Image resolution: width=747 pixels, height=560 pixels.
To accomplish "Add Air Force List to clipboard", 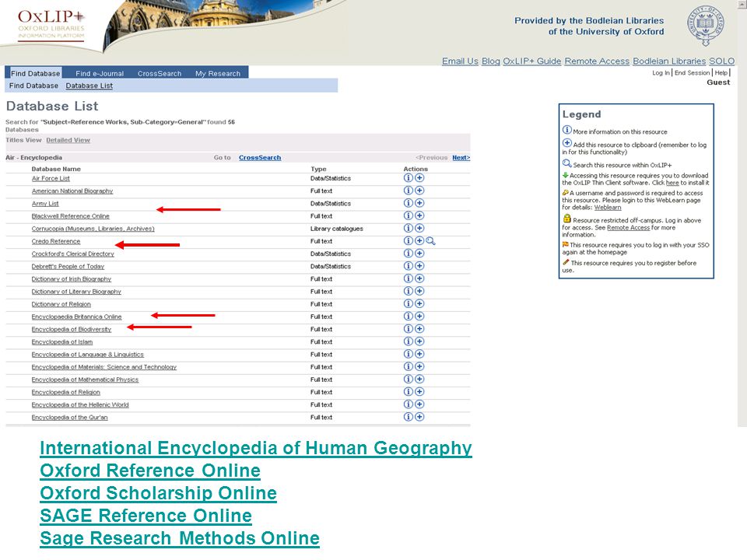I will [419, 177].
